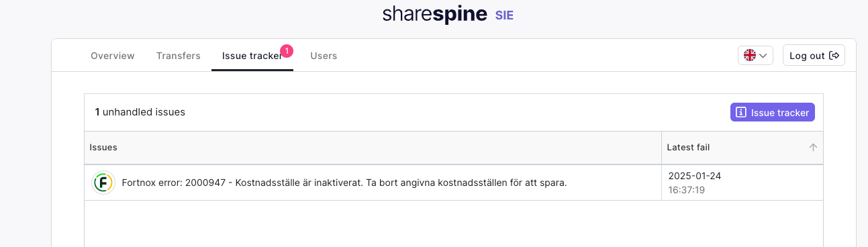868x247 pixels.
Task: Click the 1 unhandled issues heading
Action: click(x=140, y=112)
